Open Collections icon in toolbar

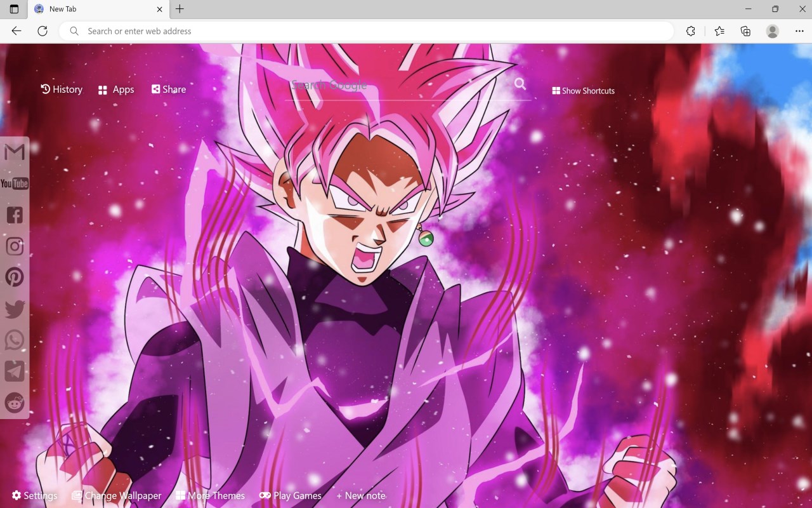pos(745,31)
